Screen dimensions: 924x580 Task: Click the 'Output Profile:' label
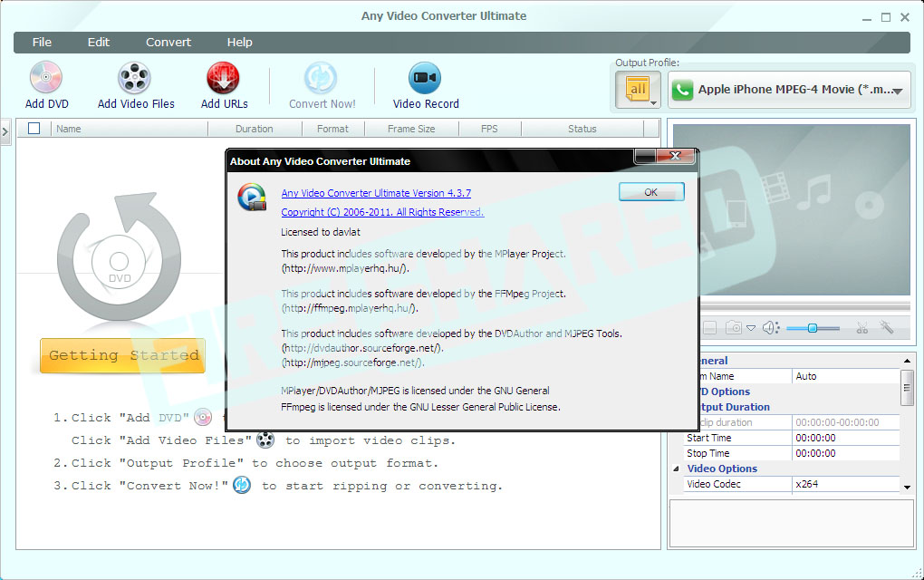point(647,63)
